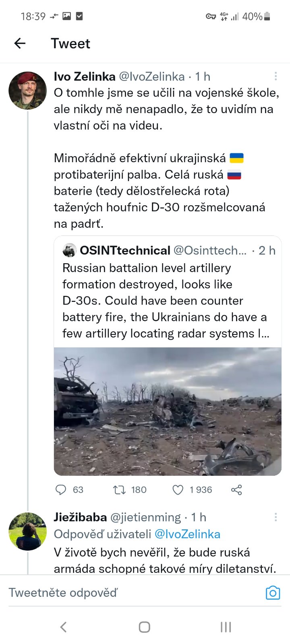
Task: Tap the @IvoZelinka mention link in reply
Action: click(187, 534)
